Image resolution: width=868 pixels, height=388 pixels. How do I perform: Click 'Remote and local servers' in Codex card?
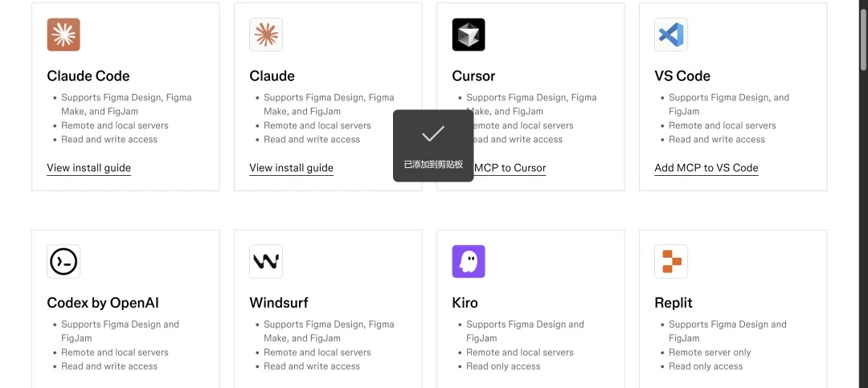tap(115, 352)
